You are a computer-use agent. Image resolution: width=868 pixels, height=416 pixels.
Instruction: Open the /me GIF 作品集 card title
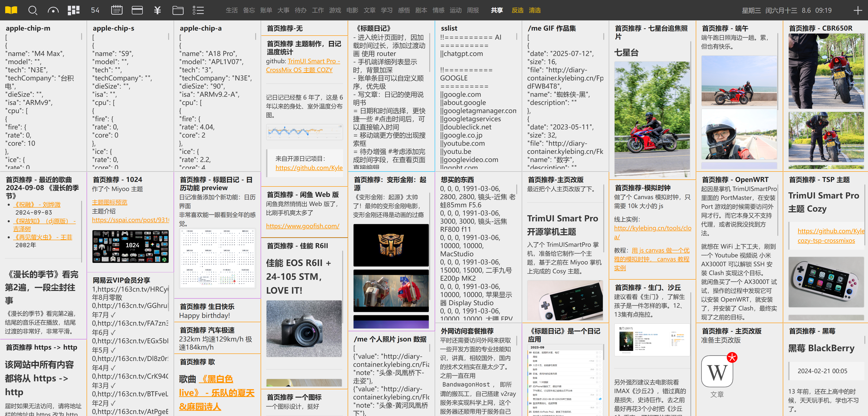click(x=552, y=28)
